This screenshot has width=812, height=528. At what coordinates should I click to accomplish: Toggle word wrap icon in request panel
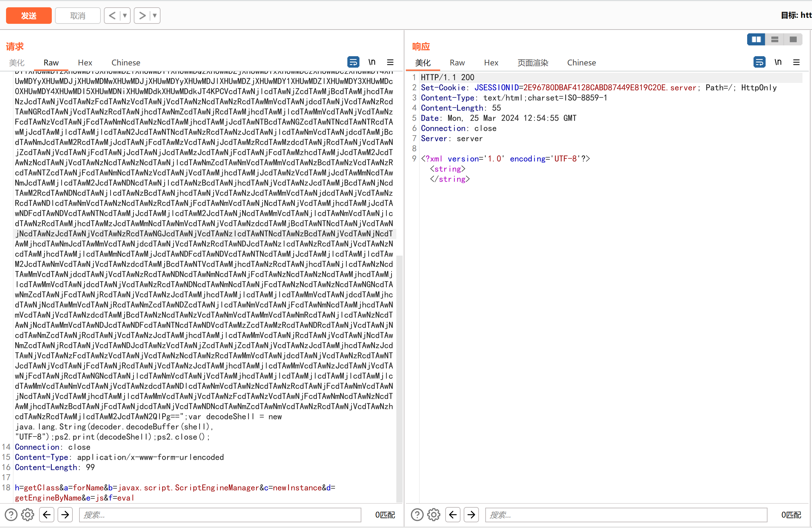tap(353, 62)
